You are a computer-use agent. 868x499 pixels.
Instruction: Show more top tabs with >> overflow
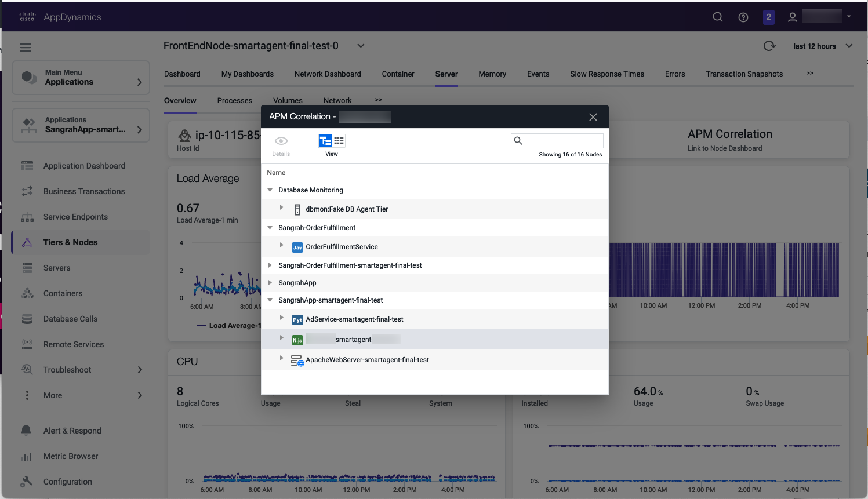pos(810,73)
